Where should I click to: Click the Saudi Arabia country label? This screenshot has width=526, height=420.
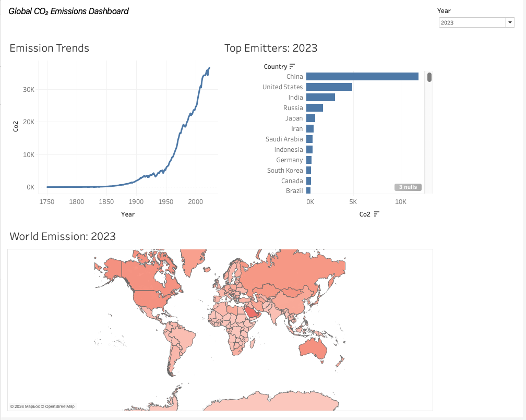(x=284, y=139)
